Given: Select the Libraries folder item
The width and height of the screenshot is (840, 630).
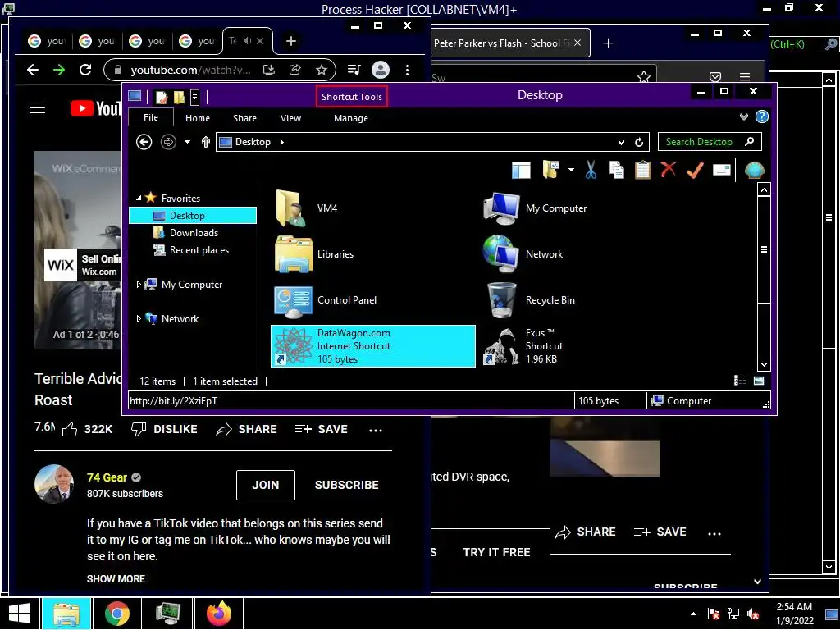Looking at the screenshot, I should (373, 254).
